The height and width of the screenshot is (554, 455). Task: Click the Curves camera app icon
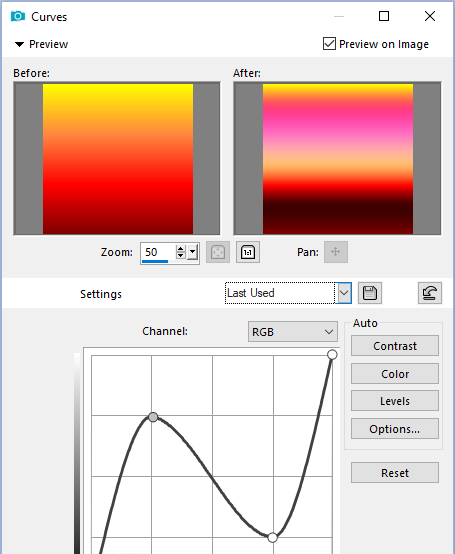coord(18,16)
